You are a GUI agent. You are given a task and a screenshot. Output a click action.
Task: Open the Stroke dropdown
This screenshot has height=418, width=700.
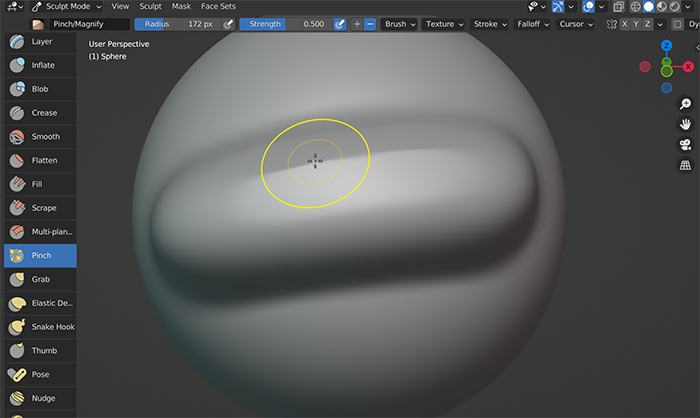tap(490, 24)
